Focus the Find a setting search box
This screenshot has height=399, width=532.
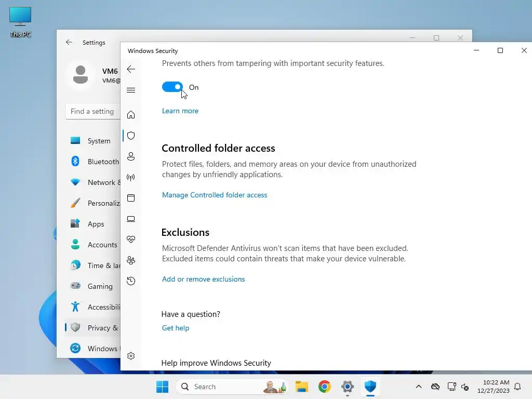tap(92, 111)
